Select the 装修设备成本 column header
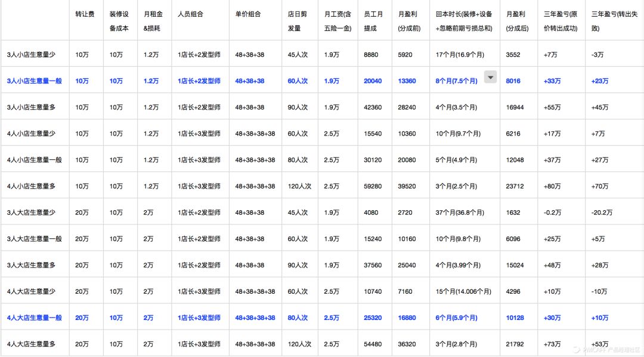Viewport: 644px width, 357px height. coord(120,21)
